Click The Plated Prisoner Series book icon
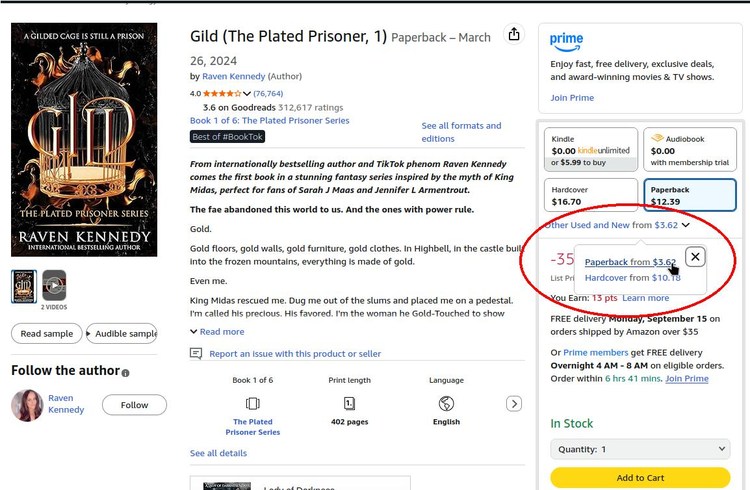This screenshot has height=490, width=750. (x=252, y=403)
